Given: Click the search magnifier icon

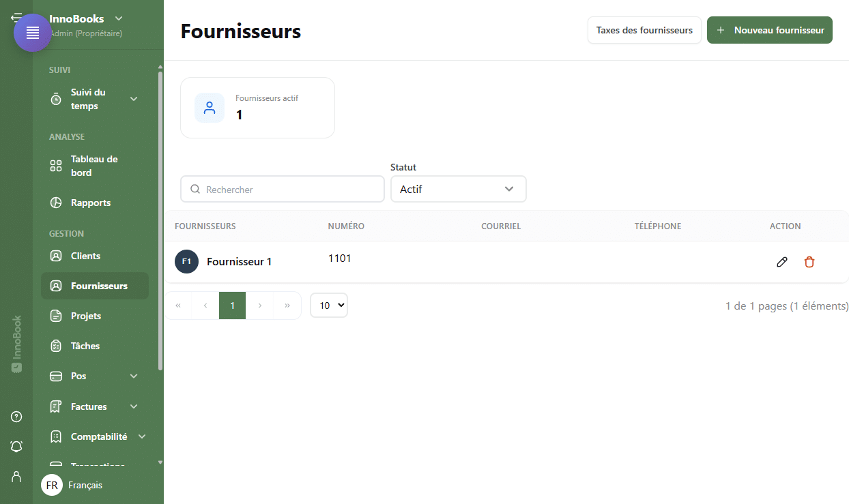Looking at the screenshot, I should click(x=195, y=190).
